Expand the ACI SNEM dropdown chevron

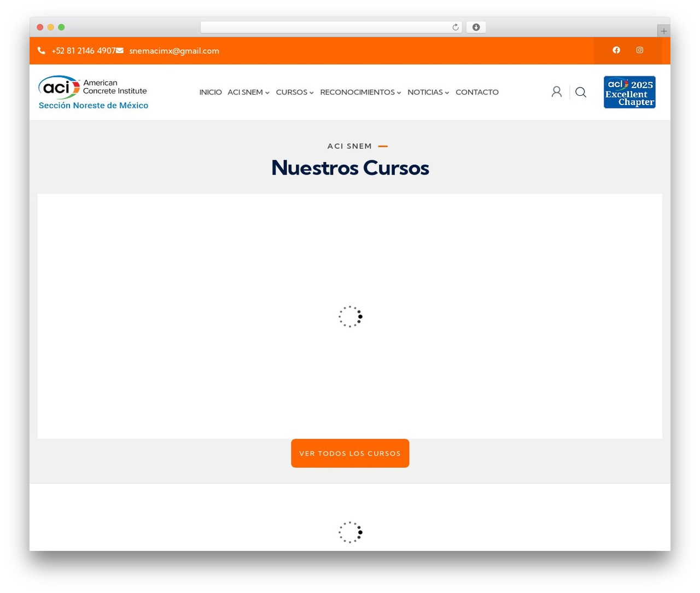coord(267,93)
